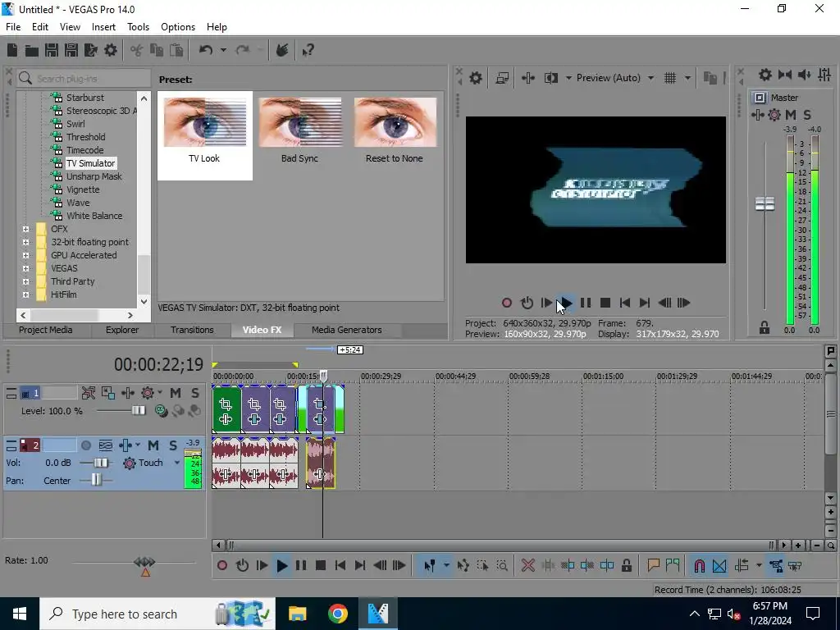The width and height of the screenshot is (840, 630).
Task: Mute video track 1 with M button
Action: (x=176, y=393)
